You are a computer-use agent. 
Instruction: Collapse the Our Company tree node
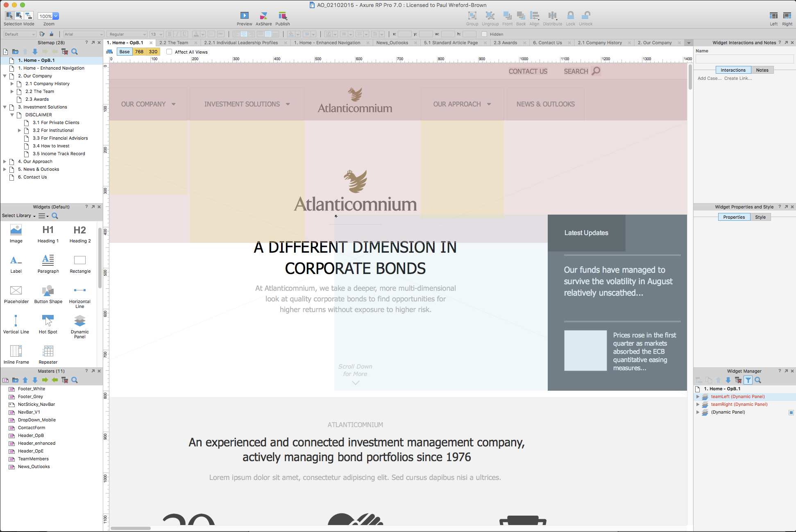point(5,76)
